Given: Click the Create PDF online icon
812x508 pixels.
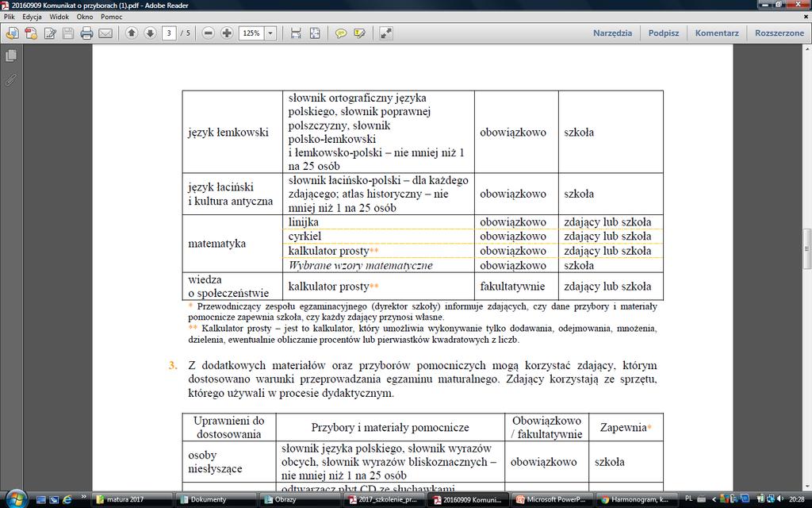Looking at the screenshot, I should (31, 33).
